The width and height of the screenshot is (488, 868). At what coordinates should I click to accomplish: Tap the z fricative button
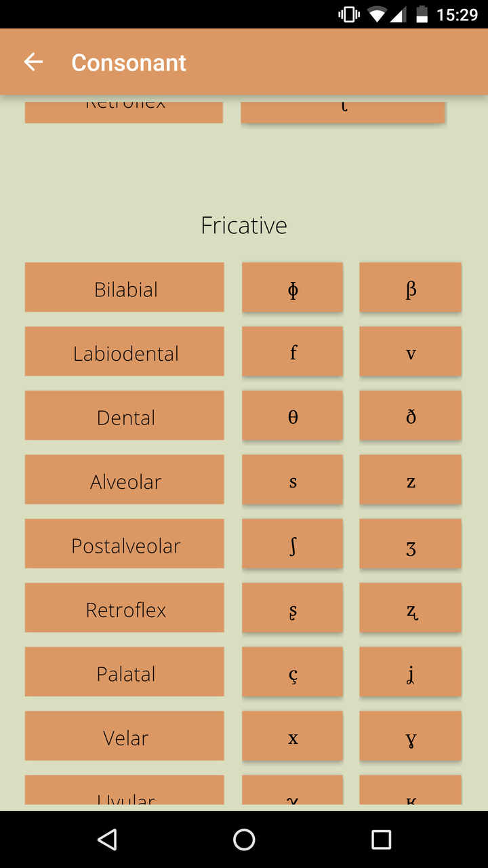pos(410,479)
